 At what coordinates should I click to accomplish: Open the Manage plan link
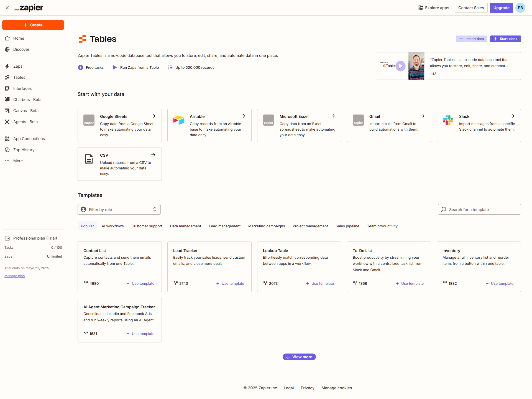point(14,276)
